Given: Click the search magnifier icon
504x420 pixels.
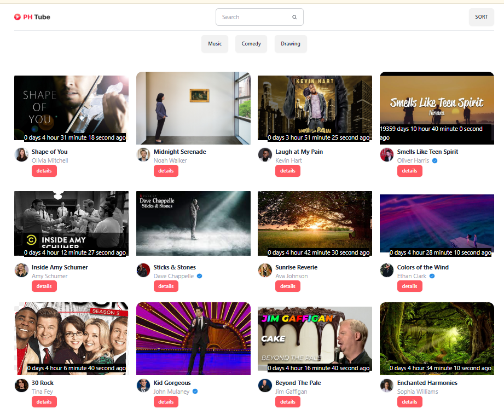Looking at the screenshot, I should pyautogui.click(x=294, y=17).
